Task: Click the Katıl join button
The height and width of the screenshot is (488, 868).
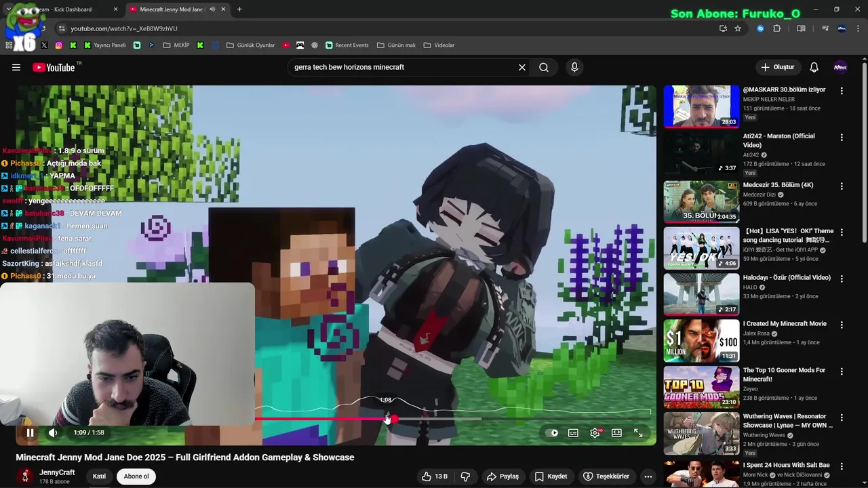Action: (x=99, y=476)
